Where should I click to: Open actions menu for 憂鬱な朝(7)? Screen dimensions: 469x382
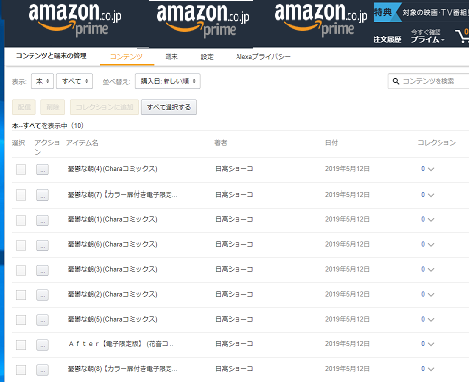click(42, 195)
